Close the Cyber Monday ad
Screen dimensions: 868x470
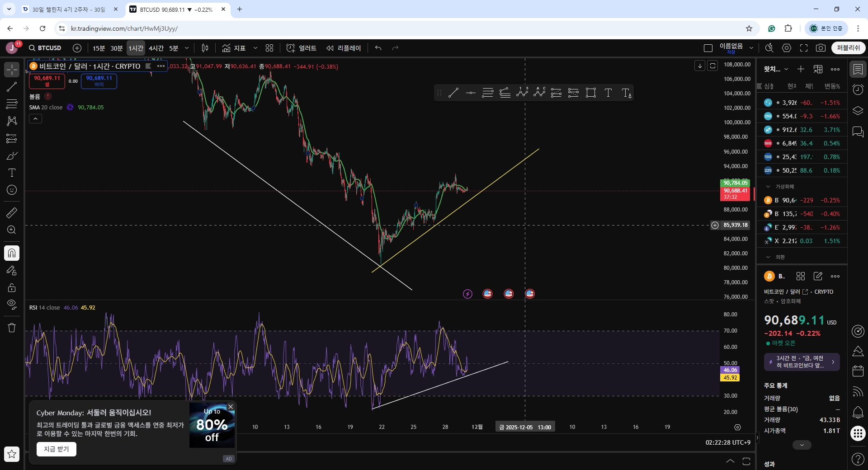click(x=231, y=407)
